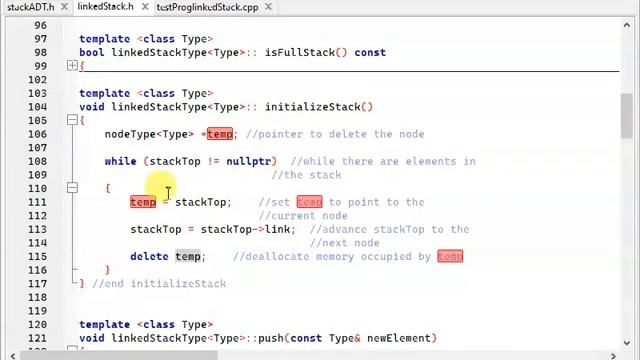Switch to the linkedStack.h tab
The width and height of the screenshot is (640, 360).
pyautogui.click(x=105, y=7)
